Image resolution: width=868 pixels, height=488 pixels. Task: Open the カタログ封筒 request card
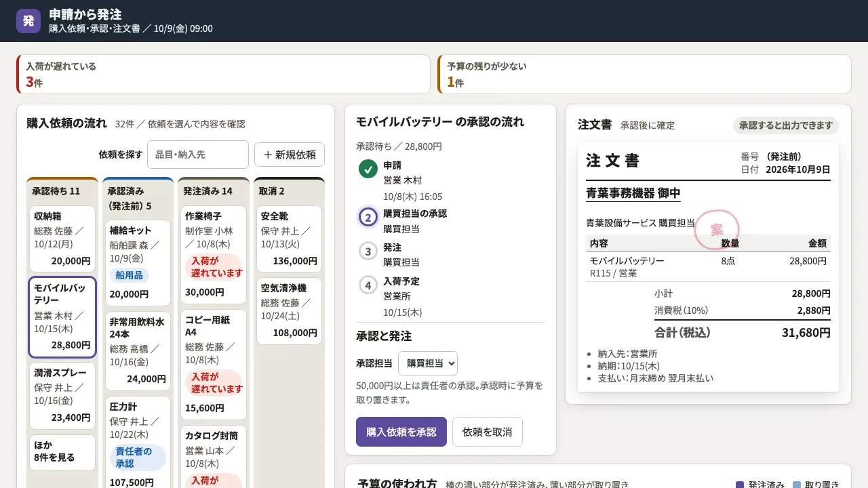point(213,457)
